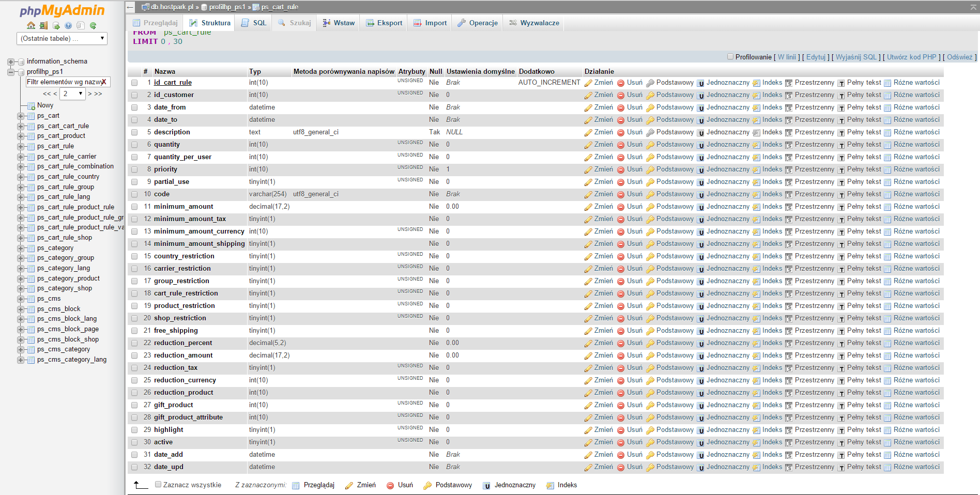The image size is (980, 495).
Task: Click the logout door icon
Action: (x=43, y=25)
